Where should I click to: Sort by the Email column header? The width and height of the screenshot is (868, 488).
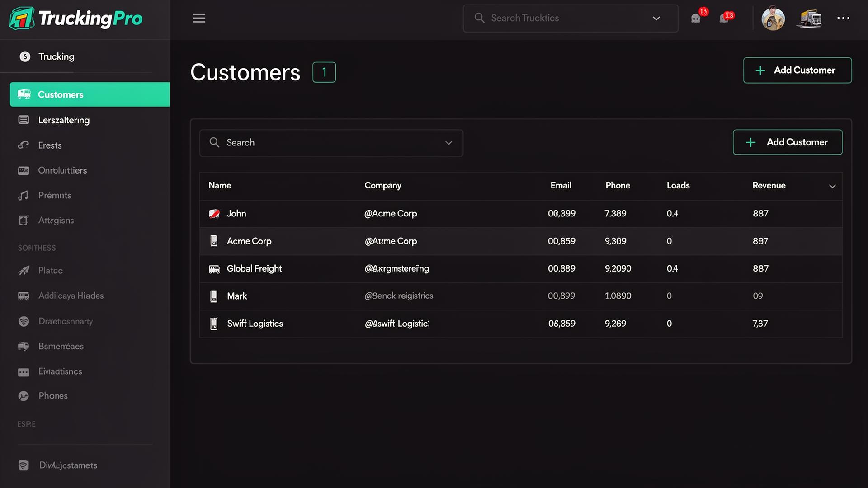[x=561, y=185]
